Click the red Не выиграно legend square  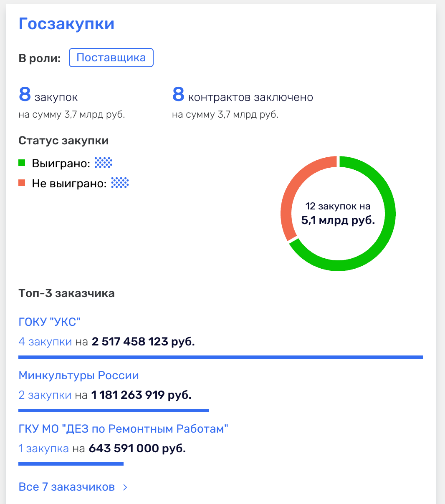point(21,182)
